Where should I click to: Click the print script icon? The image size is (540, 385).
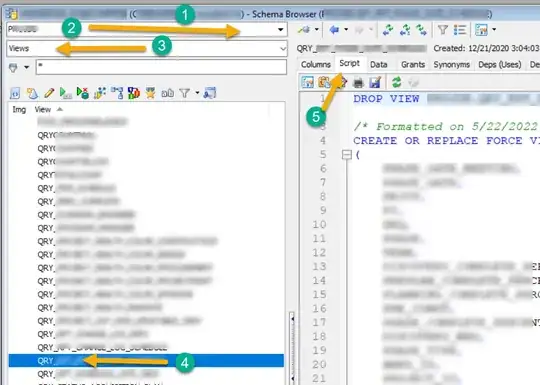coord(359,82)
